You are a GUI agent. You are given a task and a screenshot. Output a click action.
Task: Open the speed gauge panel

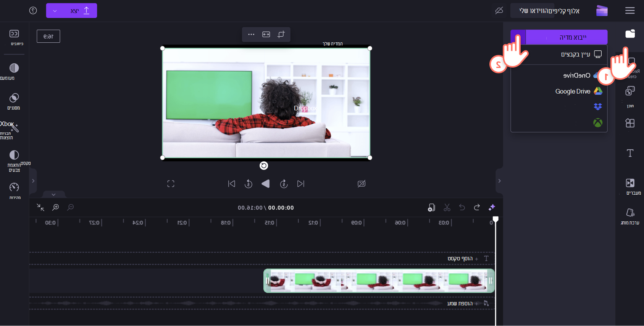pyautogui.click(x=14, y=187)
